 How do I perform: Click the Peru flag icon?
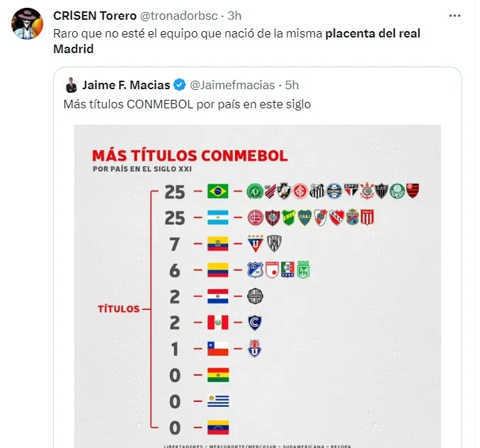[x=217, y=323]
